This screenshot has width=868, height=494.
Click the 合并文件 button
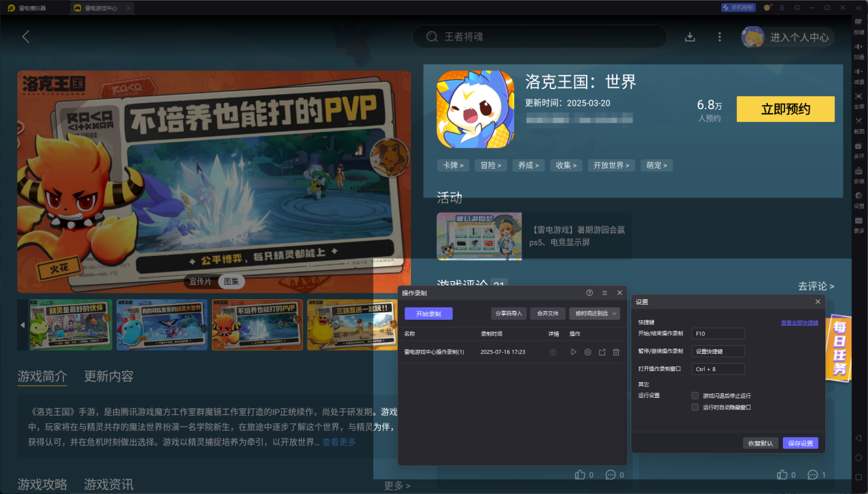point(548,314)
